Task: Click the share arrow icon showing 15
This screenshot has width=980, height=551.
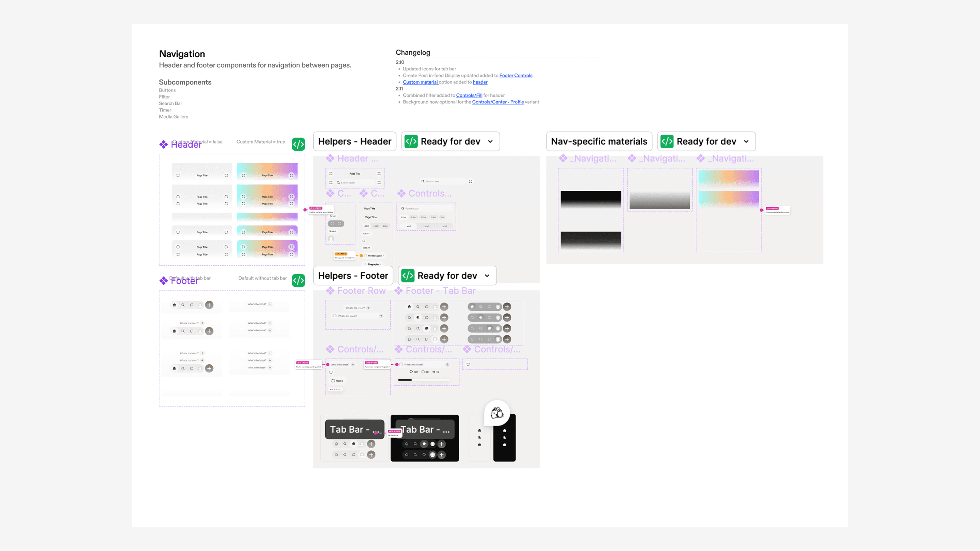Action: [x=434, y=372]
